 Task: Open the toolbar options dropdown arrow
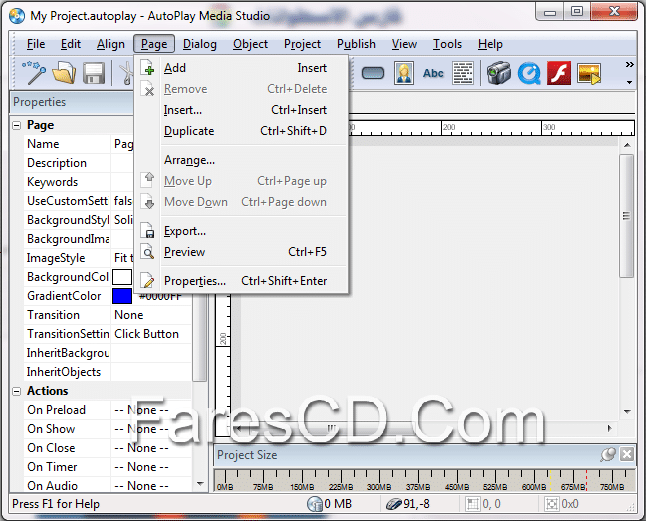(630, 82)
